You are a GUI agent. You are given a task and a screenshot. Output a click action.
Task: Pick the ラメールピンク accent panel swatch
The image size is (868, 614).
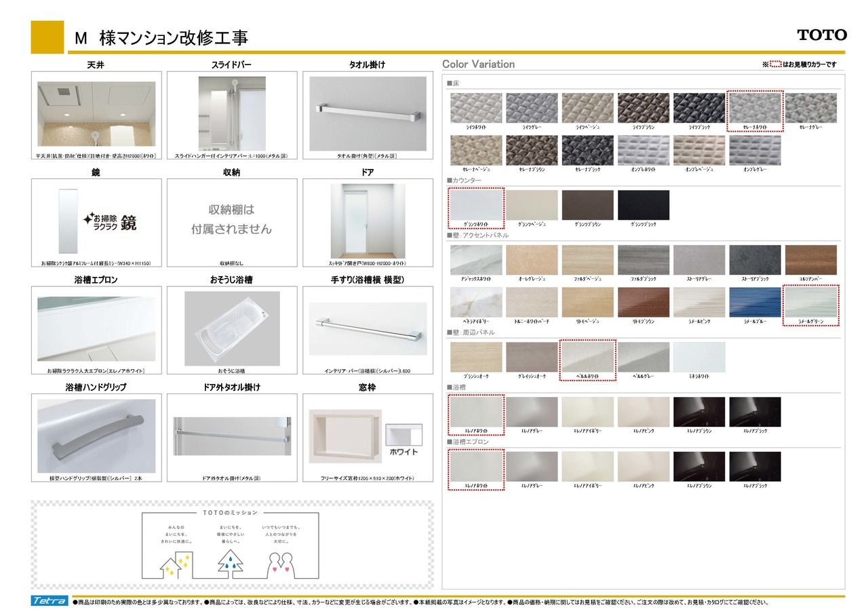click(x=699, y=303)
